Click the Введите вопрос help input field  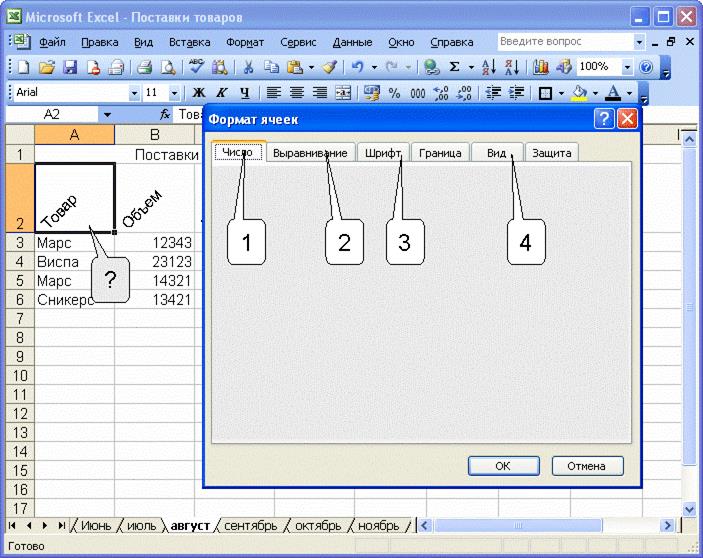click(x=565, y=42)
